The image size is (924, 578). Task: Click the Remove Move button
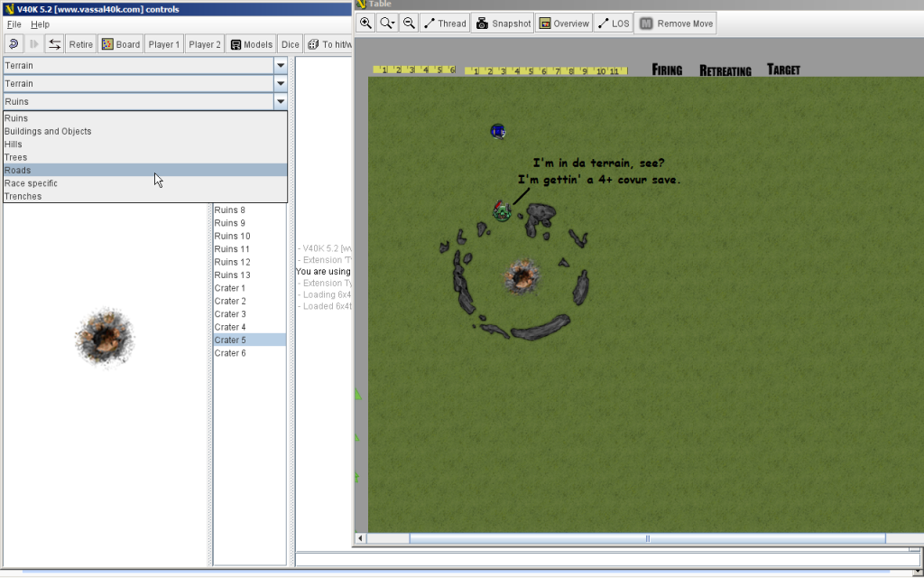click(x=675, y=23)
